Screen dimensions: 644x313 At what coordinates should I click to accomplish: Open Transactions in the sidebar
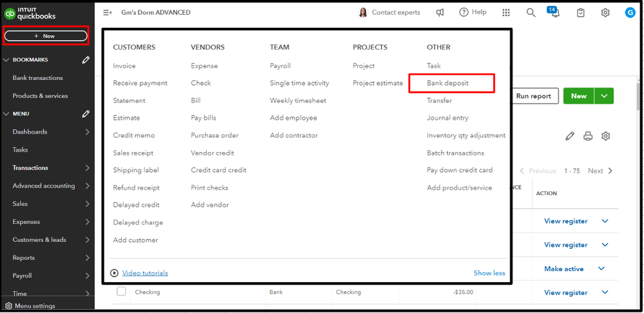pos(30,168)
